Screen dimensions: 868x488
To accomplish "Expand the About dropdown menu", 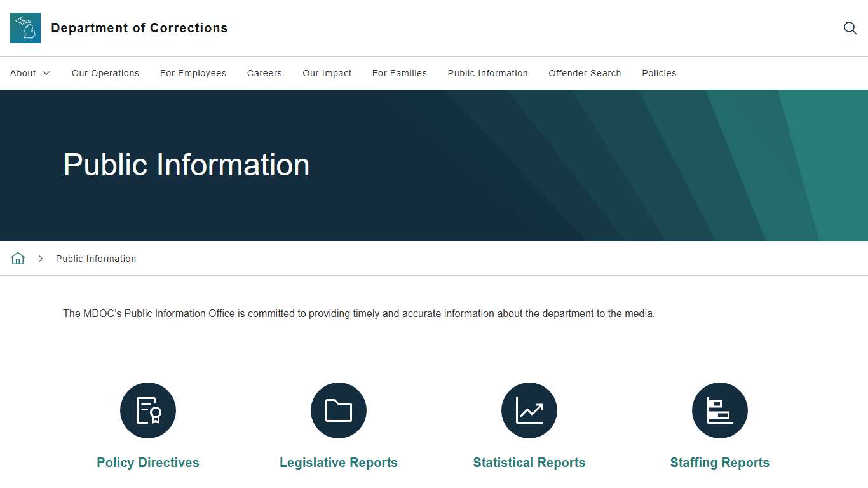I will tap(30, 73).
